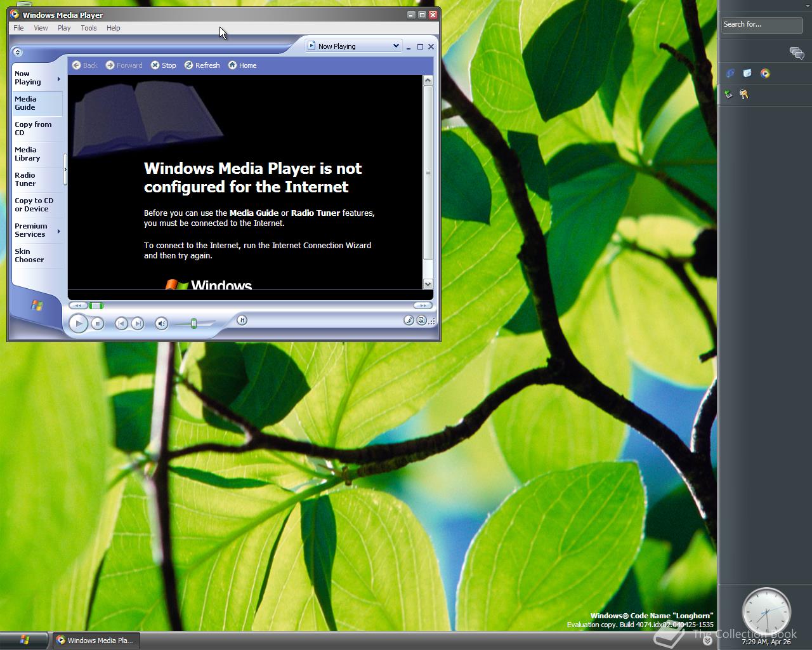
Task: Adjust the volume slider thumb
Action: click(x=194, y=324)
